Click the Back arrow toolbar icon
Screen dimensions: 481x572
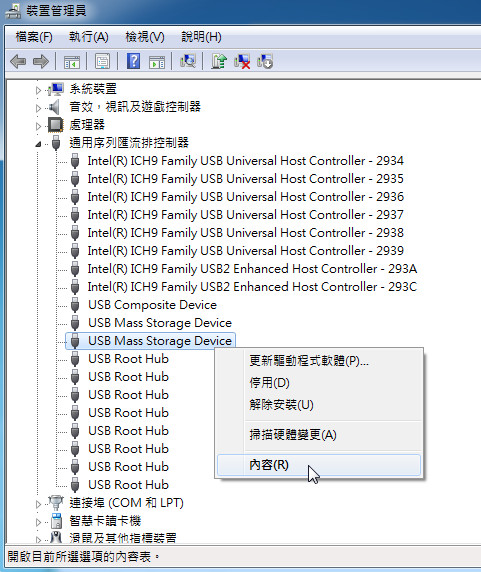pos(18,61)
